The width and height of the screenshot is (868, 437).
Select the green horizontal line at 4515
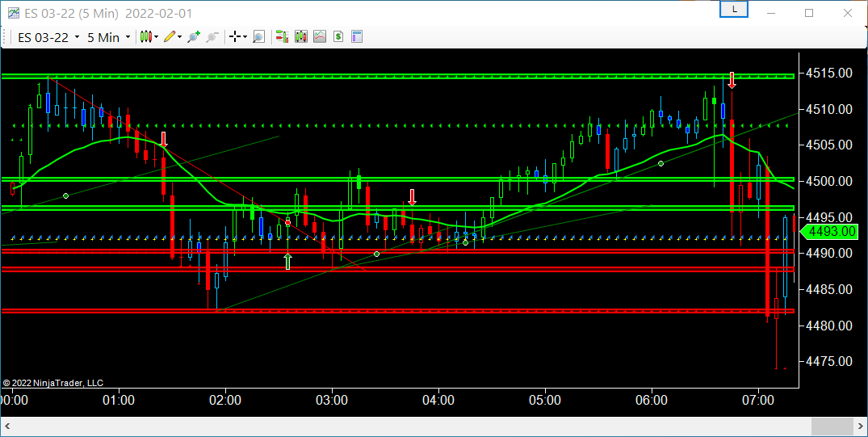coord(397,76)
